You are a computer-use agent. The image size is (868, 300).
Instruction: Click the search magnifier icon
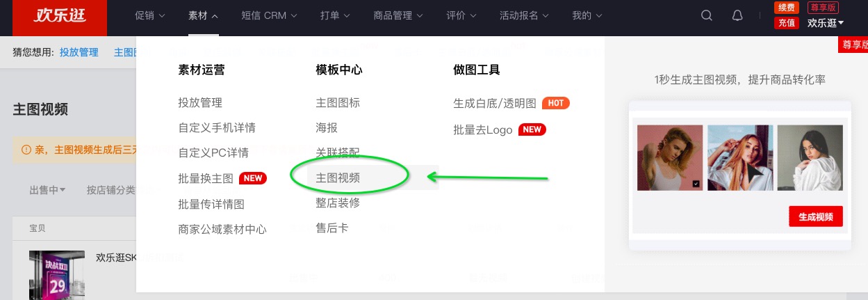(707, 15)
